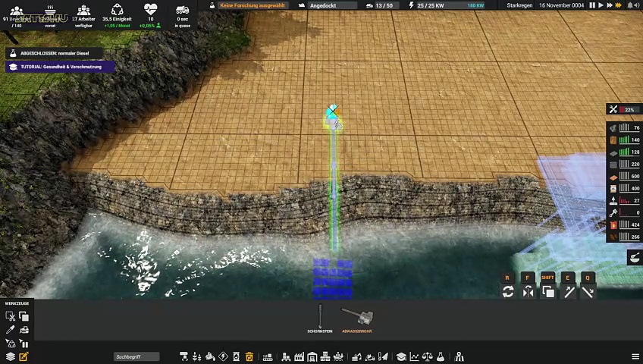Toggle the E placement mode button

pos(567,292)
